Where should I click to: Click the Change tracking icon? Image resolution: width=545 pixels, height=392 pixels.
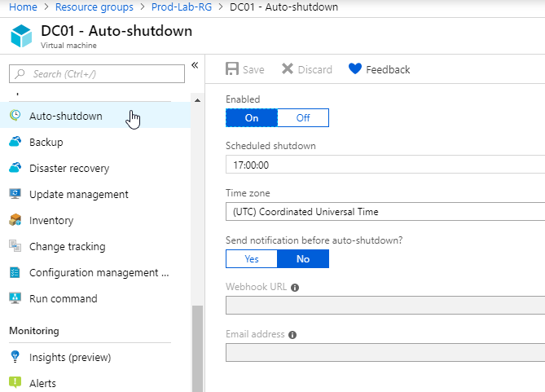[15, 246]
